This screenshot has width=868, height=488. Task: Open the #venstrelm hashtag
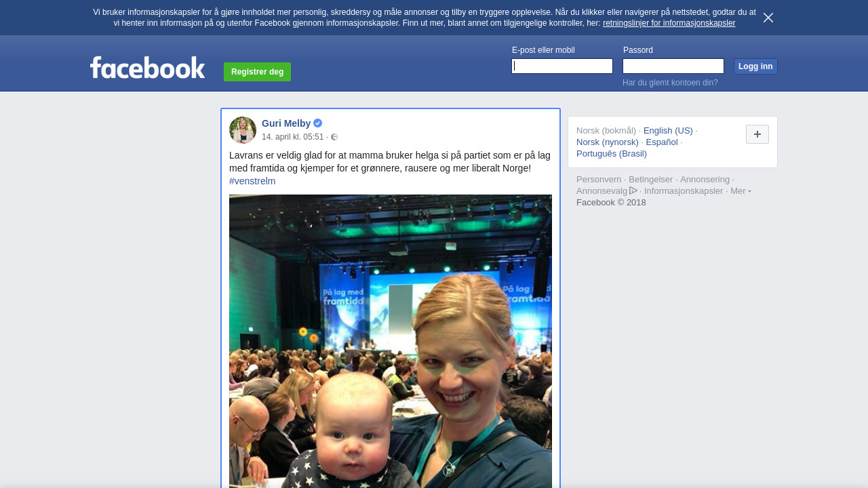click(252, 181)
